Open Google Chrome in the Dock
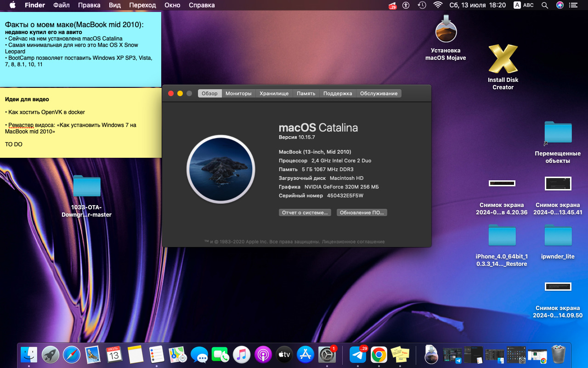The image size is (588, 368). click(379, 355)
